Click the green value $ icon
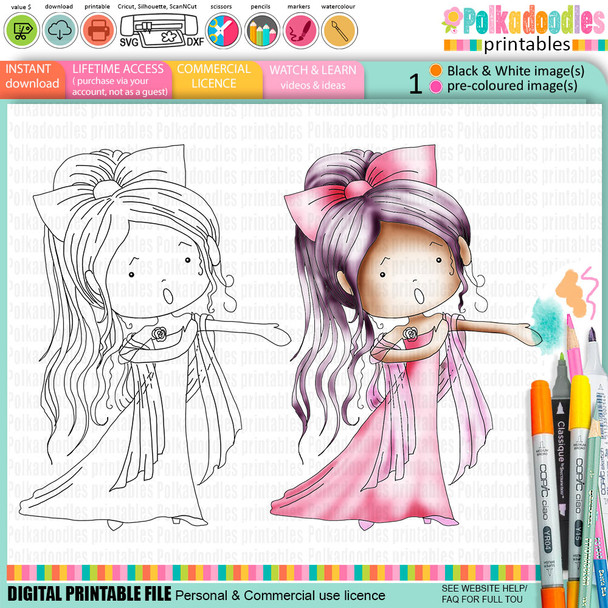Image resolution: width=608 pixels, height=608 pixels. 19,31
